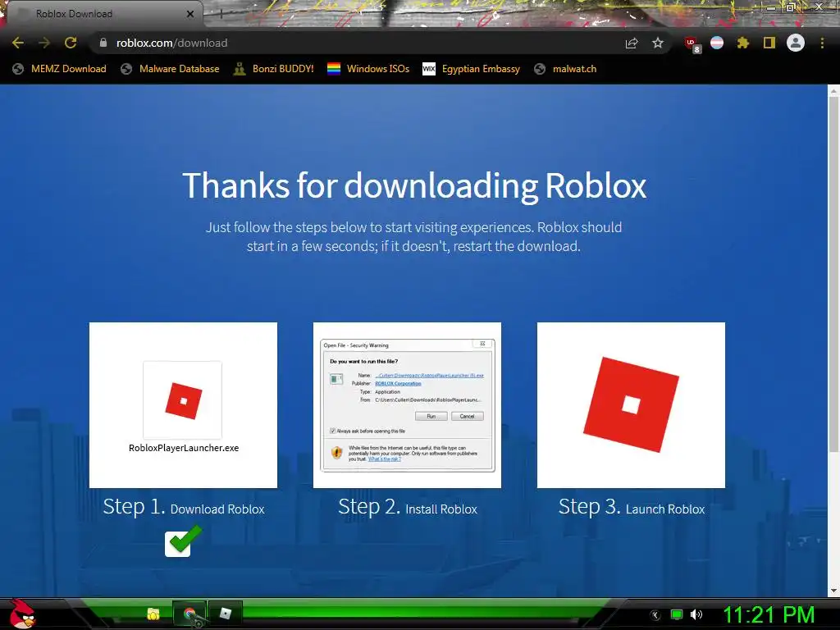This screenshot has width=840, height=630.
Task: Open the volume speaker tray icon
Action: pos(696,615)
